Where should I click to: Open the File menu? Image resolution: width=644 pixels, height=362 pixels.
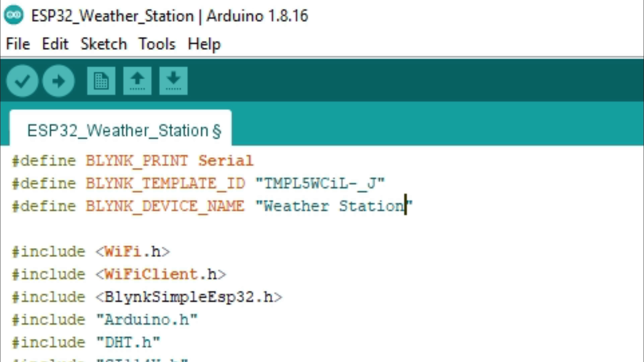tap(18, 44)
